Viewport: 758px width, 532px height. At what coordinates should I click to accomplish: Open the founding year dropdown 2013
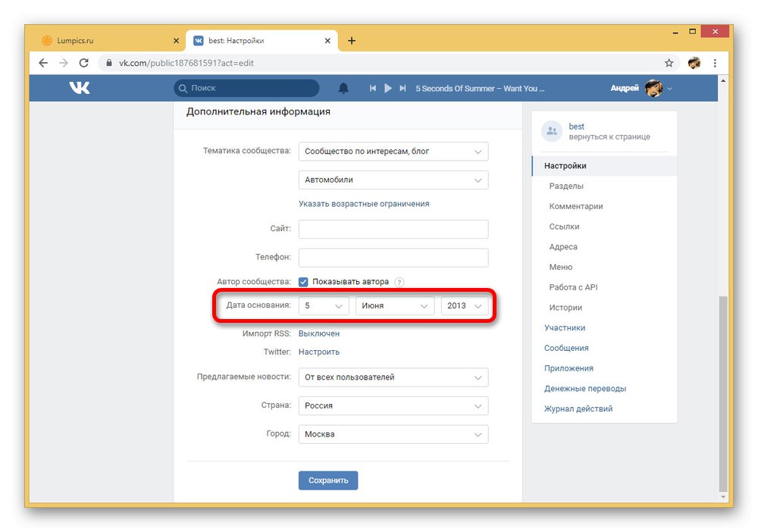(x=465, y=306)
